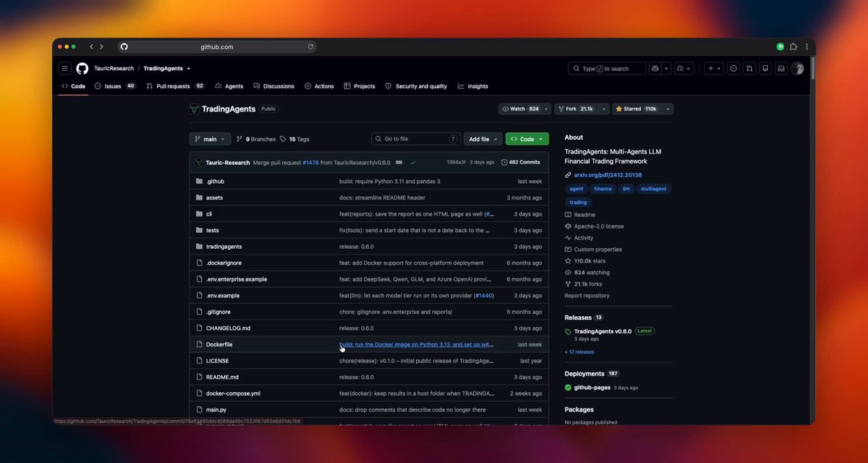Star toggle: click the Starred button
This screenshot has height=463, width=868.
(x=637, y=109)
